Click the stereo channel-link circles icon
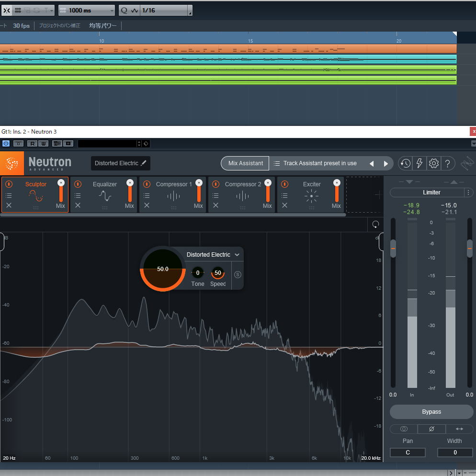The height and width of the screenshot is (476, 476). click(404, 429)
